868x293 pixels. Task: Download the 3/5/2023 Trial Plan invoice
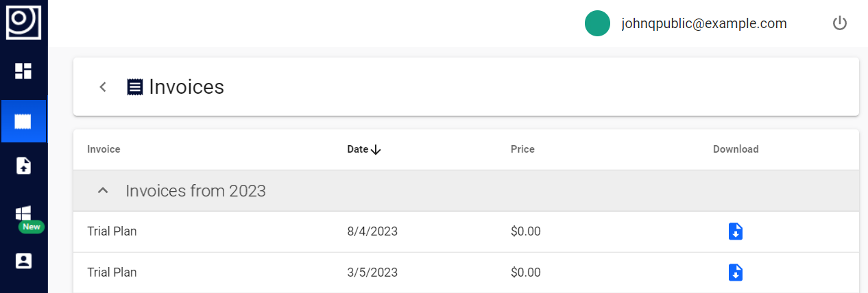tap(735, 272)
